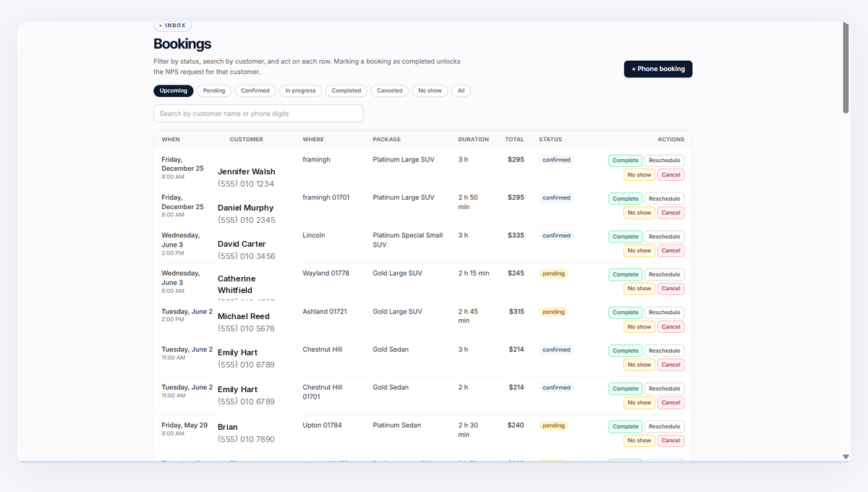This screenshot has height=492, width=868.
Task: Click confirmed status in Jennifer Walsh row
Action: click(556, 160)
